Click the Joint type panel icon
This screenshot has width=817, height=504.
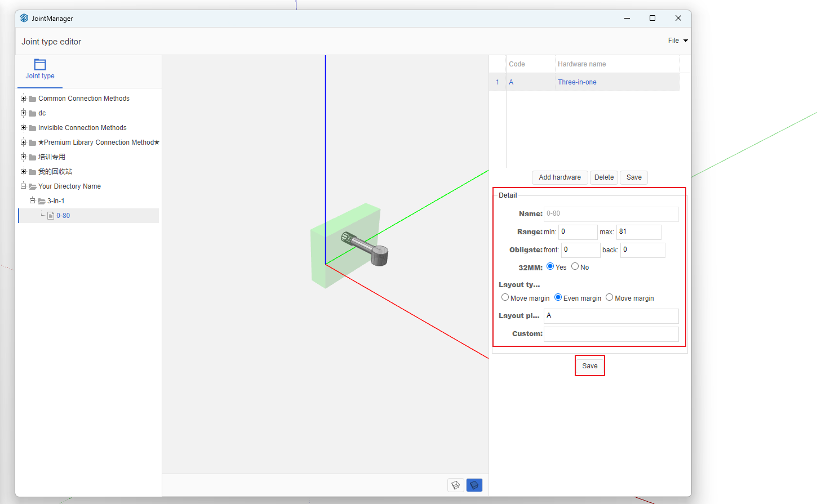pyautogui.click(x=40, y=65)
